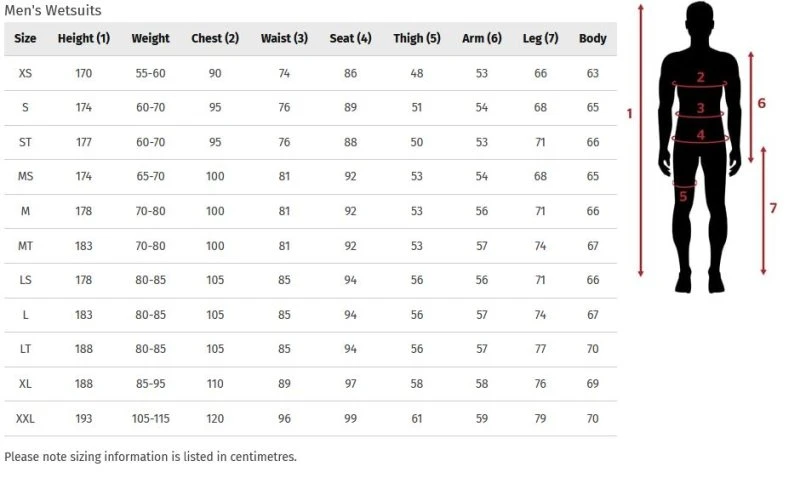Click the Size column header
Image resolution: width=800 pixels, height=478 pixels.
(x=26, y=39)
